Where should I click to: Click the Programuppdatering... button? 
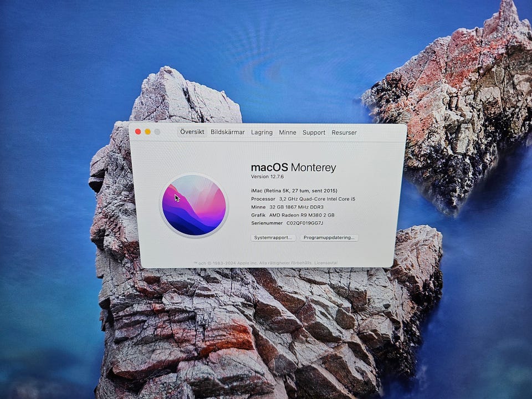(x=329, y=238)
